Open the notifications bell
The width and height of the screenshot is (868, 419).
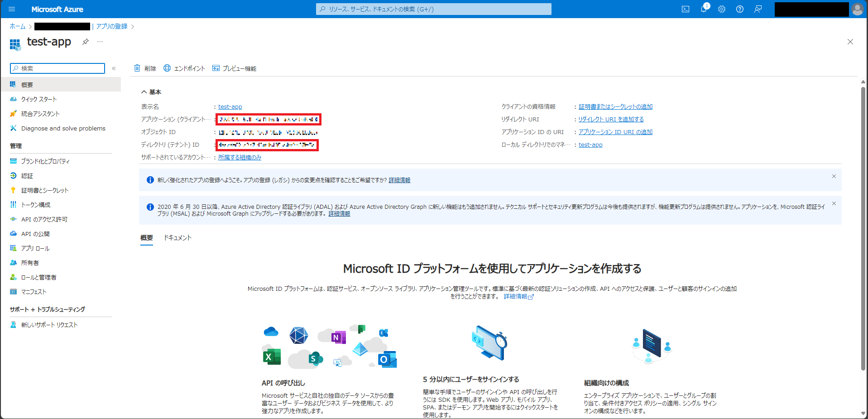[703, 9]
